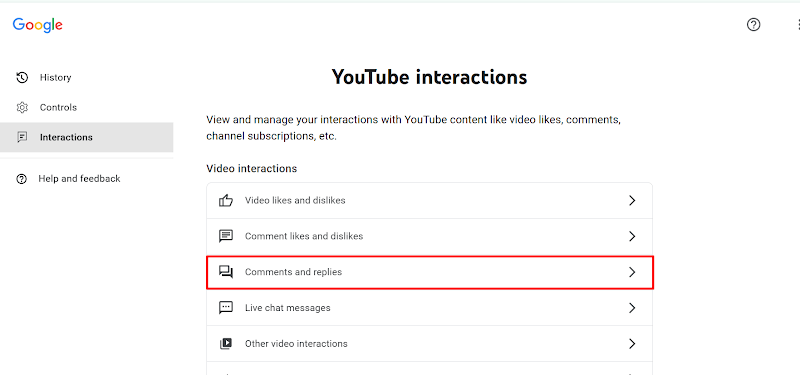Select Interactions in the sidebar

pos(87,137)
